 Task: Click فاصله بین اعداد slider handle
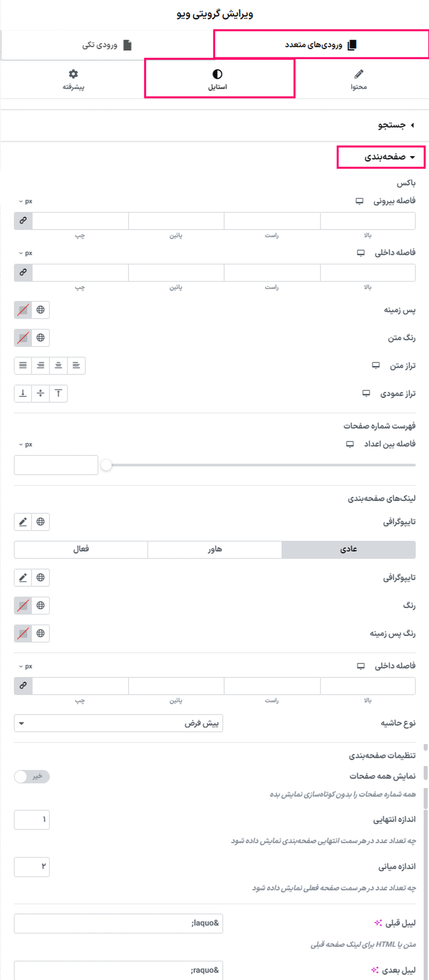coord(106,466)
